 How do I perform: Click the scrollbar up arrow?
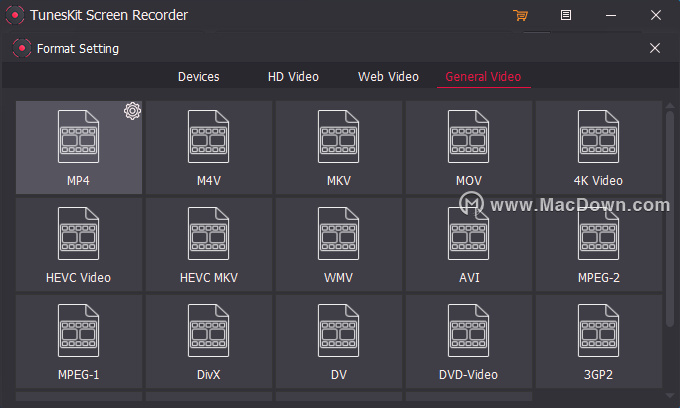pos(670,105)
